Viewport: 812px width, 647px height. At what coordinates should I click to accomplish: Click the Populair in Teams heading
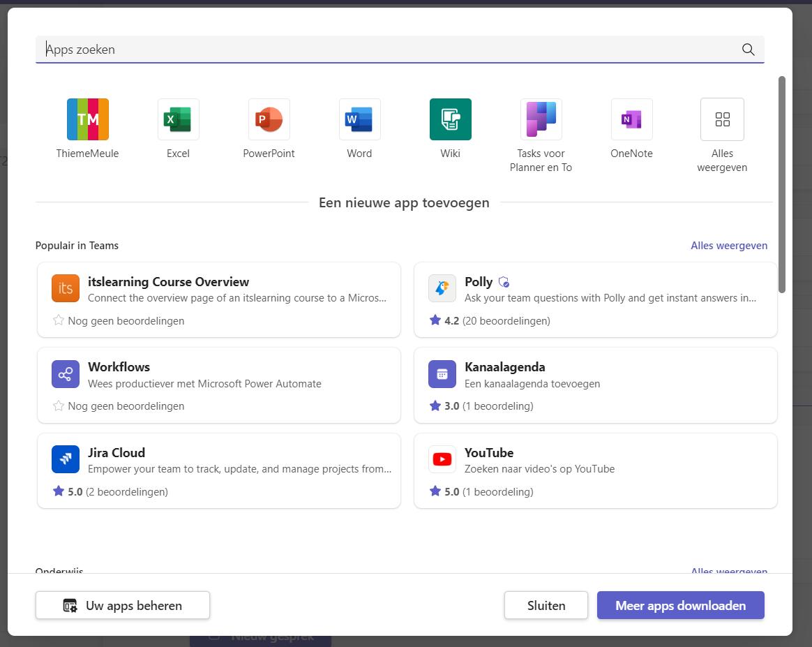click(x=77, y=246)
